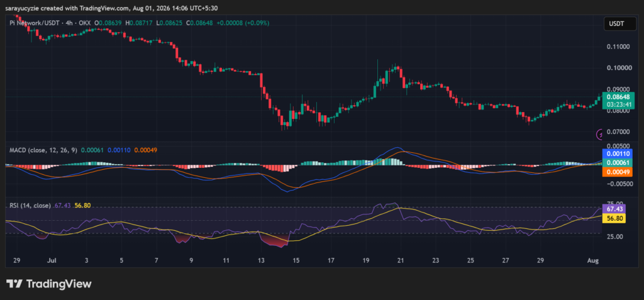Click the 13 date label on time axis
This screenshot has width=644, height=300.
[x=261, y=260]
